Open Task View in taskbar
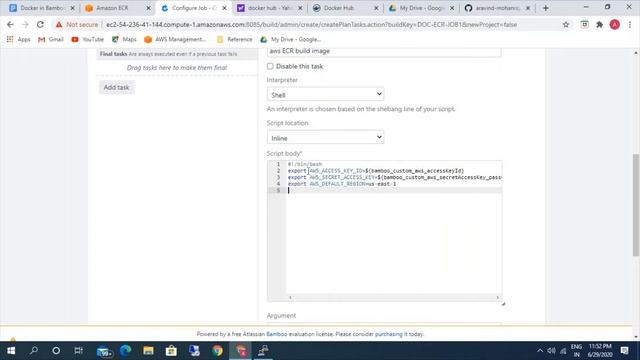 click(78, 351)
